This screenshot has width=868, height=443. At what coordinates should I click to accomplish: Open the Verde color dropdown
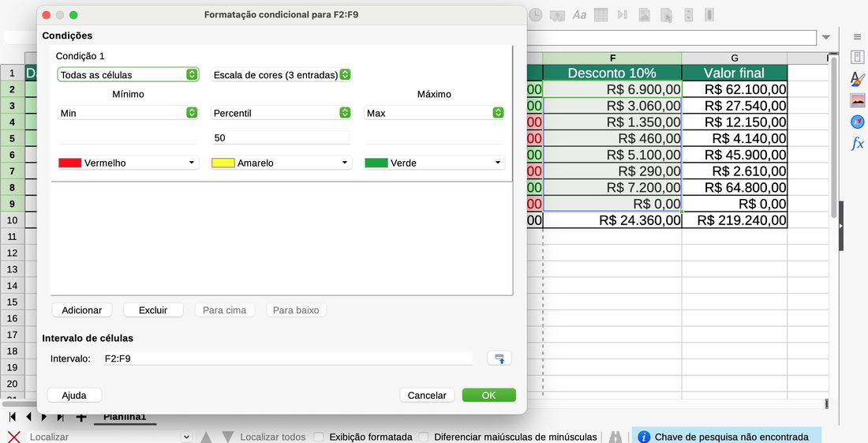click(435, 163)
